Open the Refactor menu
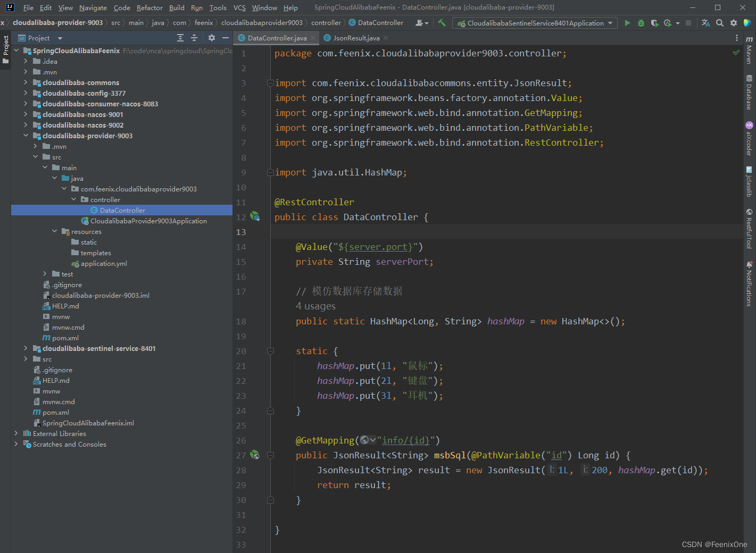Viewport: 756px width, 553px height. (149, 7)
